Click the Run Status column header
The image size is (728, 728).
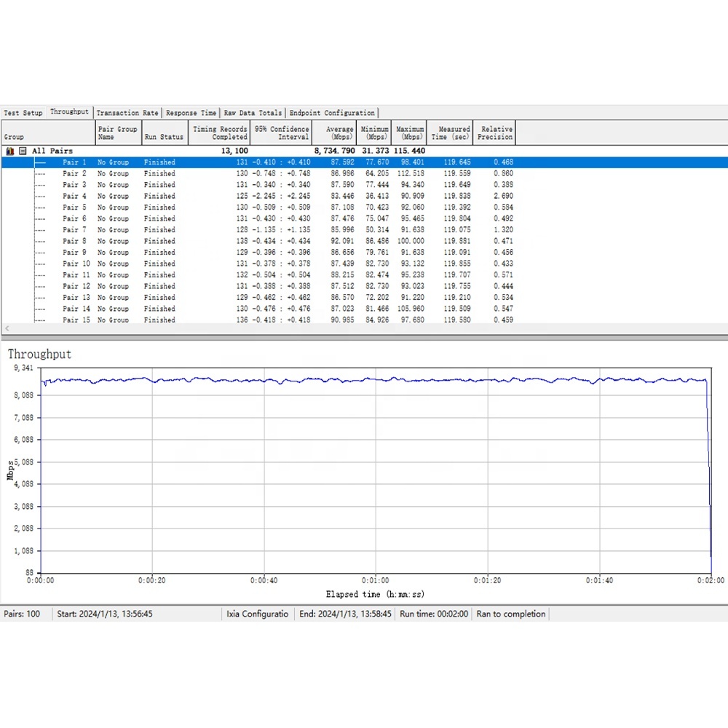165,132
